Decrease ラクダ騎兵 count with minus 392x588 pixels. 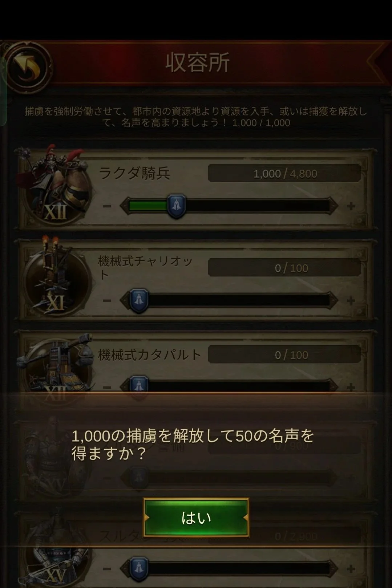107,206
